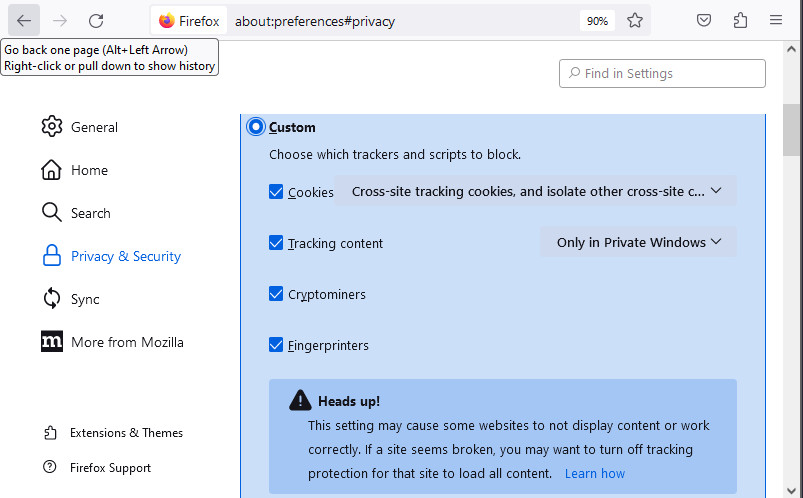Click the Mozilla 'm' logo icon
Screen dimensions: 803x498
click(x=52, y=341)
